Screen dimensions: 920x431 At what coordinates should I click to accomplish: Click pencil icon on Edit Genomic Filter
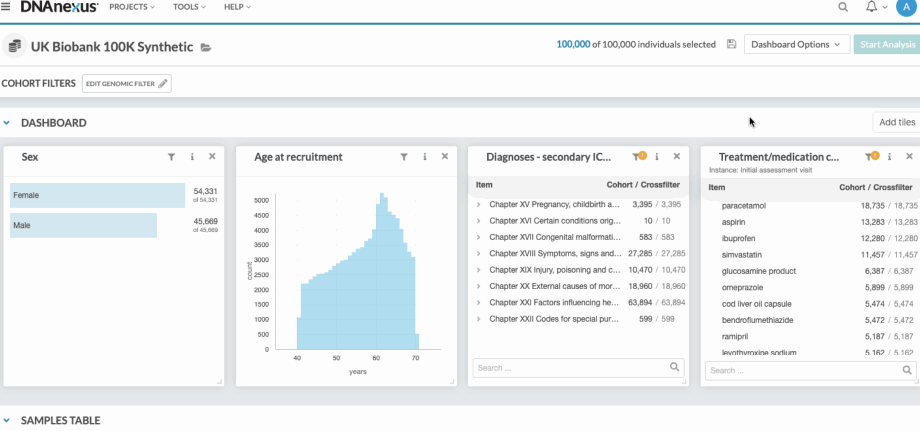coord(163,84)
